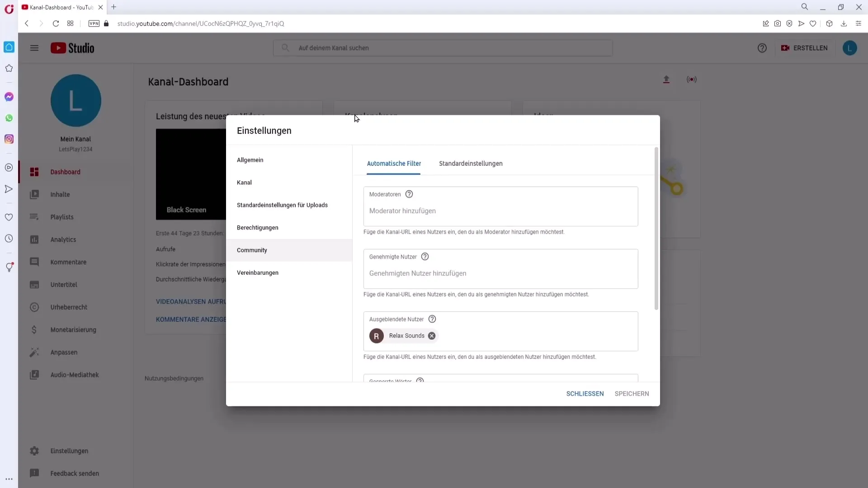Open Dashboard in the sidebar

coord(76,172)
